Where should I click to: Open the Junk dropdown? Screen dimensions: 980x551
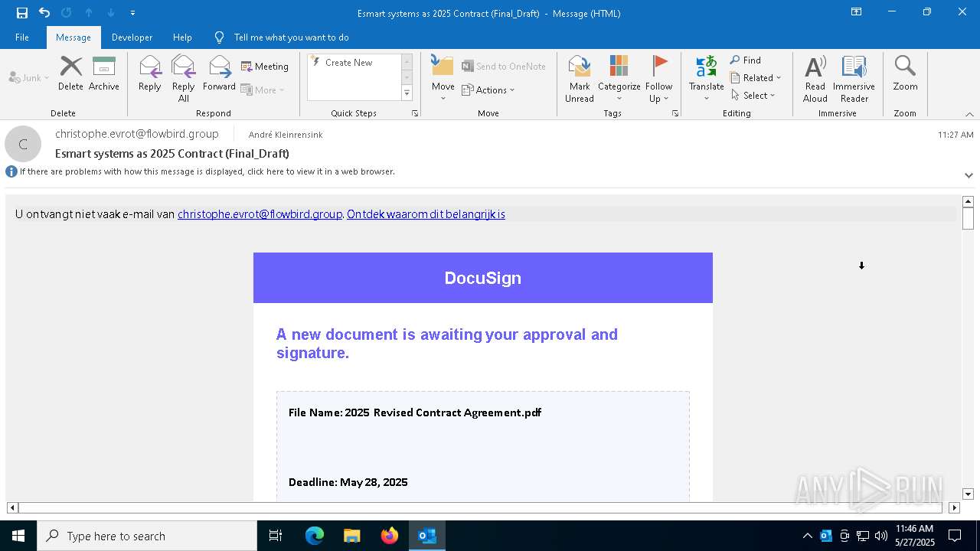pos(29,77)
